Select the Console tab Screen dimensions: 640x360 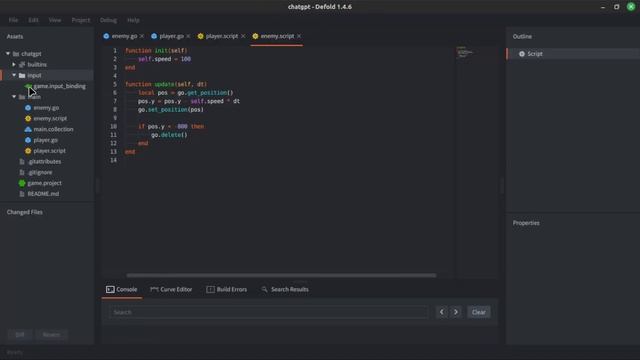point(122,289)
